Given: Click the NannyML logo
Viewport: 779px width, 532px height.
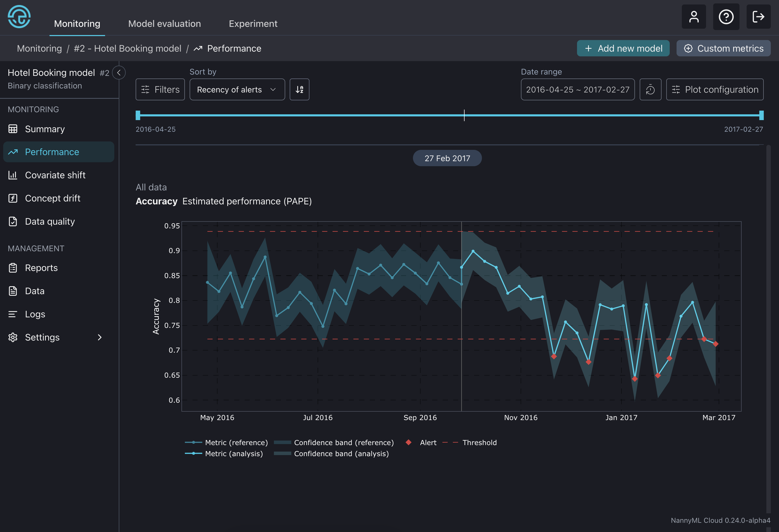Looking at the screenshot, I should click(x=19, y=17).
